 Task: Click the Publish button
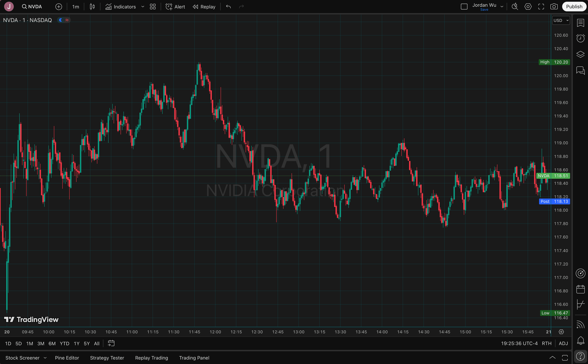(574, 7)
